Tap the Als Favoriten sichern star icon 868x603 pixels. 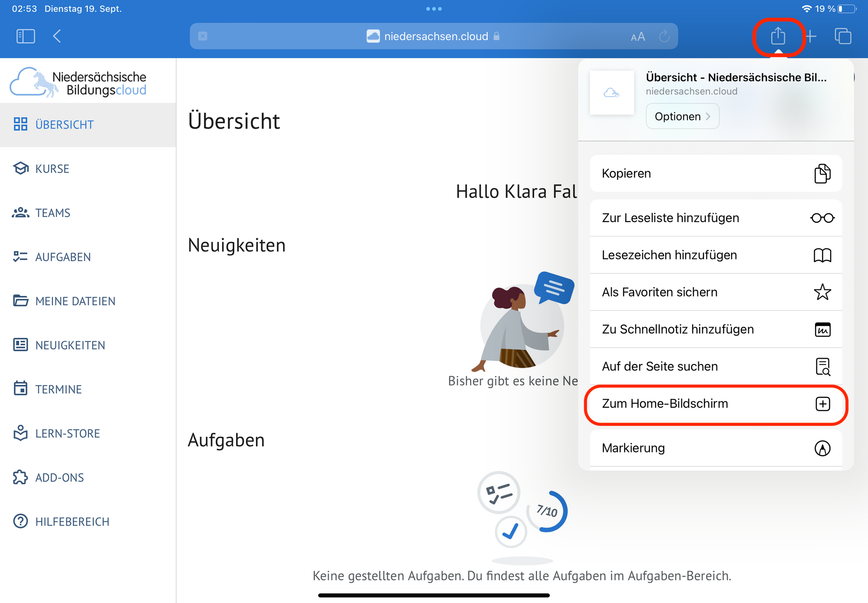pos(822,292)
